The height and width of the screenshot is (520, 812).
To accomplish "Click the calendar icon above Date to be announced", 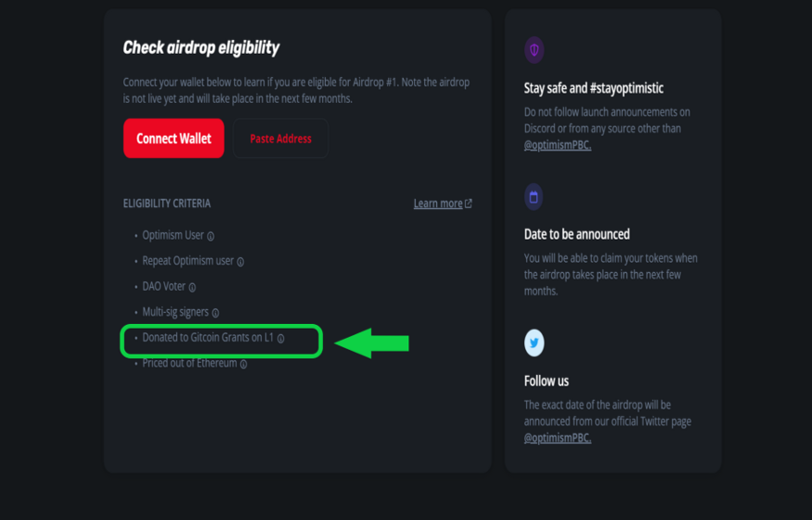I will point(534,197).
